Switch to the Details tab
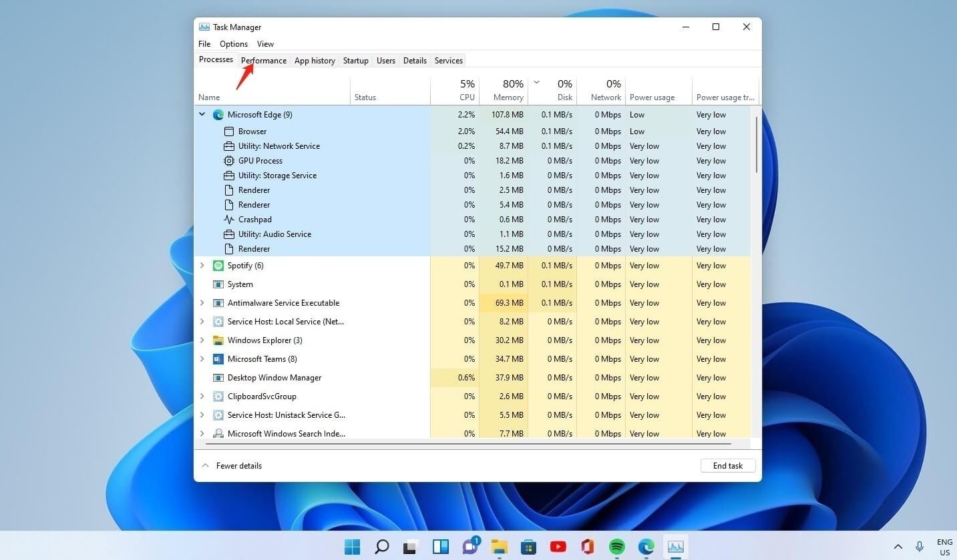957x560 pixels. click(415, 61)
